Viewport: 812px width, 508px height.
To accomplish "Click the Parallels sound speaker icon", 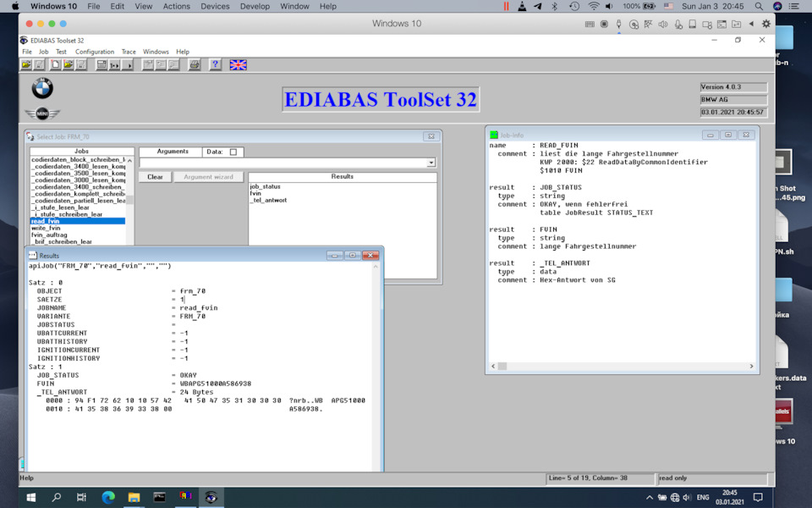I will coord(663,24).
